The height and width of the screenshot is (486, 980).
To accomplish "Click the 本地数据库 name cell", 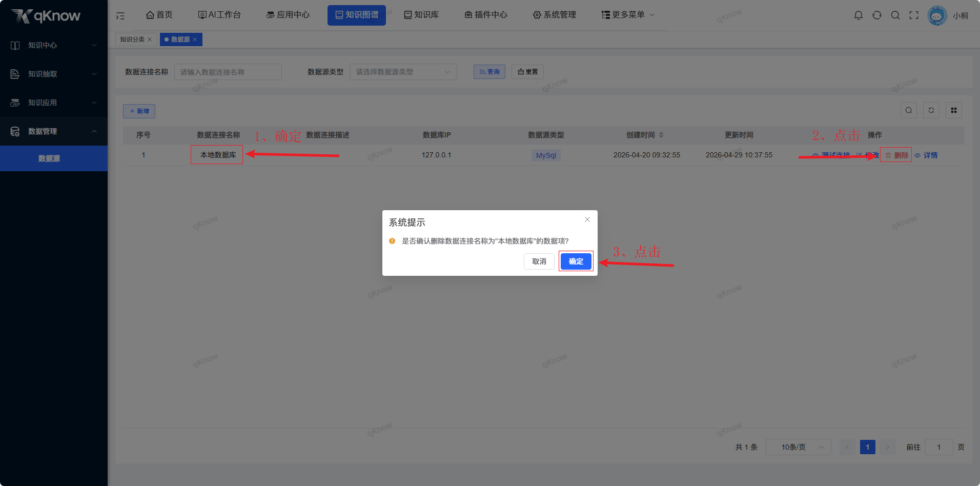I will click(218, 155).
